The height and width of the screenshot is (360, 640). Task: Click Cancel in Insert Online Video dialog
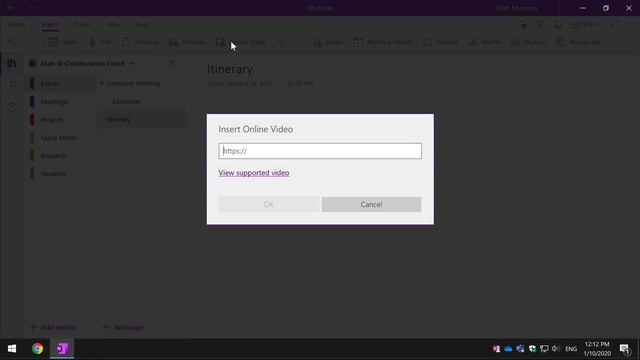pos(371,204)
